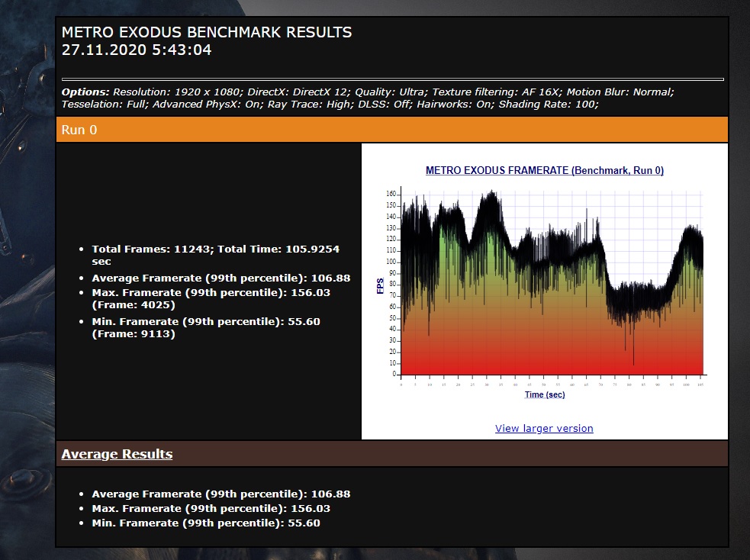
Task: Click the chart title METRO EXODUS FRAMERATE
Action: (544, 170)
